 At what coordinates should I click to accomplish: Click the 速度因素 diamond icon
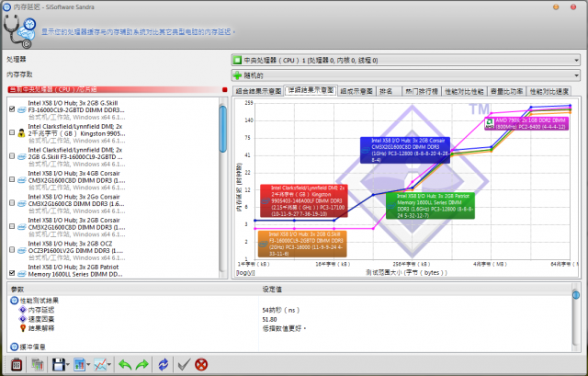click(x=23, y=319)
